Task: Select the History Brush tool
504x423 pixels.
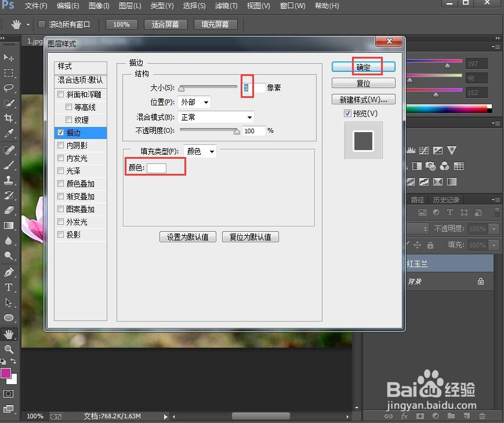Action: (x=9, y=195)
